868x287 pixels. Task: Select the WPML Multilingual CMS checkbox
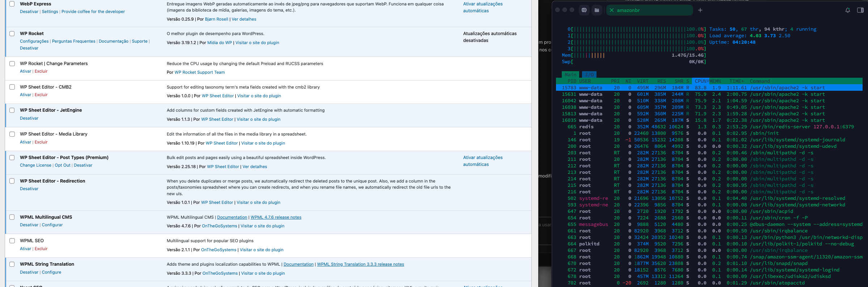click(12, 217)
